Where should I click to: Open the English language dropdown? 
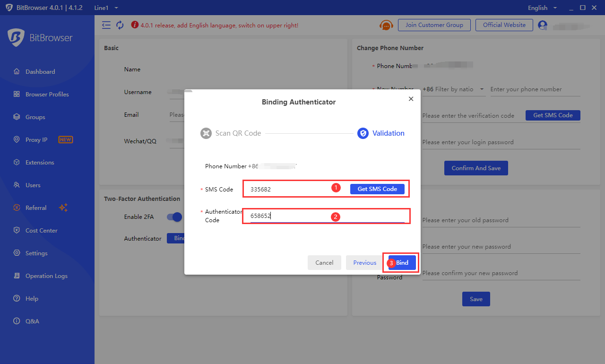542,8
